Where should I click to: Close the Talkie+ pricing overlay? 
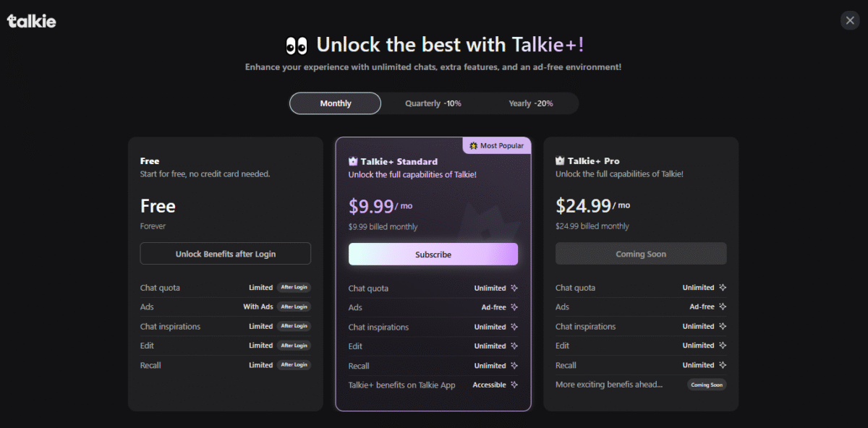point(850,20)
